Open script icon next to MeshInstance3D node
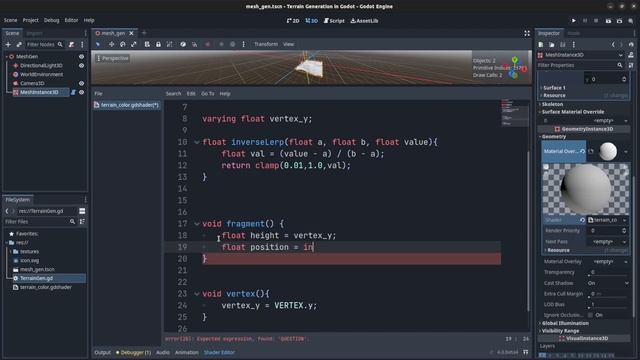This screenshot has height=360, width=640. (x=73, y=92)
